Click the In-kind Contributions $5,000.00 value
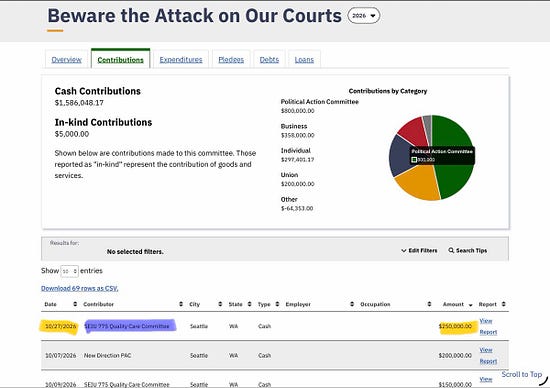The width and height of the screenshot is (550, 388). [x=72, y=134]
